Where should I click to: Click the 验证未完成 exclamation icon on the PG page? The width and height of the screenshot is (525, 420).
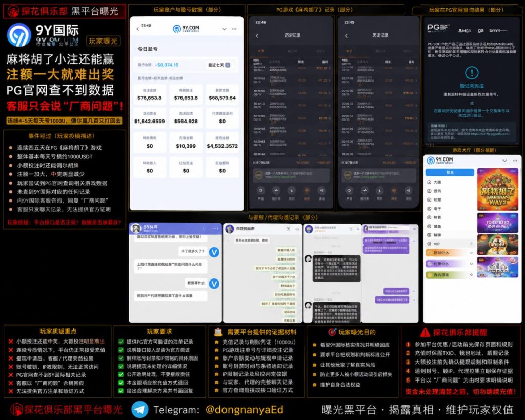point(472,73)
